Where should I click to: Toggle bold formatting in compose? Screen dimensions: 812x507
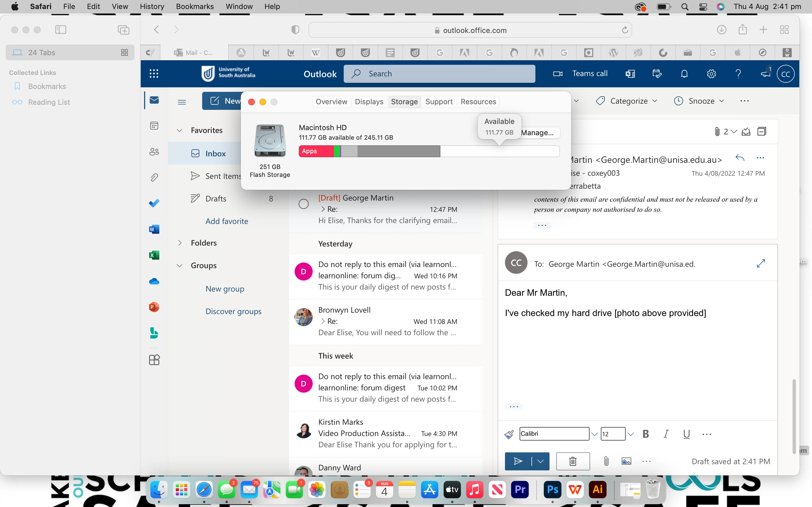coord(646,434)
